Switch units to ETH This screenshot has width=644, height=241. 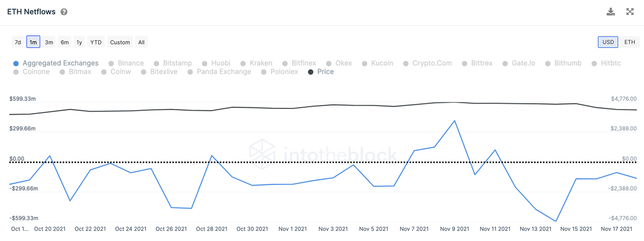click(x=630, y=42)
